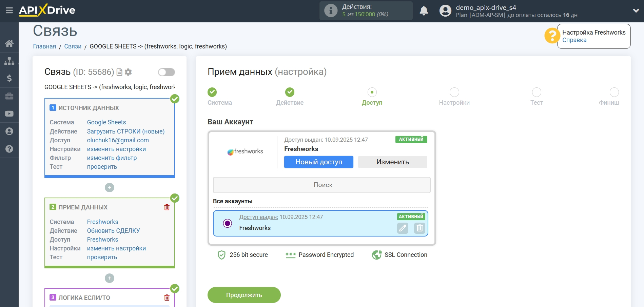Go to the Система step
644x307 pixels.
coord(212,92)
